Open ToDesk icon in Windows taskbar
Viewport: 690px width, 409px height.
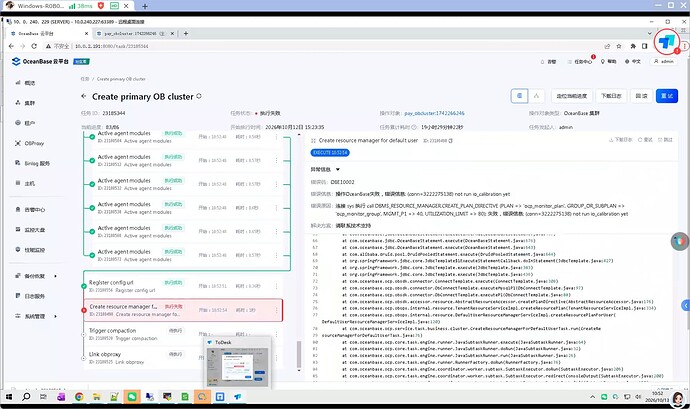tap(238, 397)
